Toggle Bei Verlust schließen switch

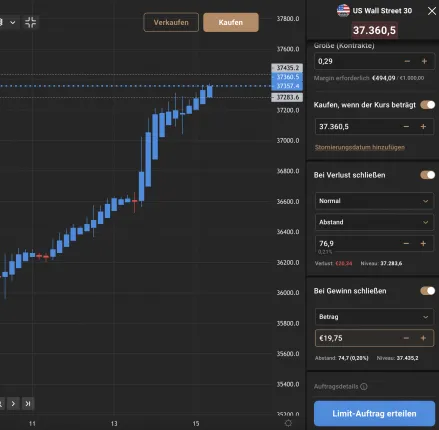(428, 175)
